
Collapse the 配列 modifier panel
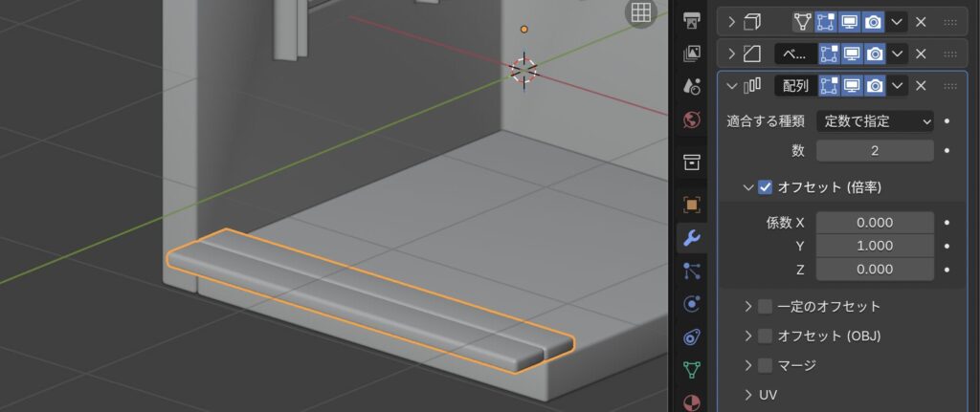click(732, 86)
